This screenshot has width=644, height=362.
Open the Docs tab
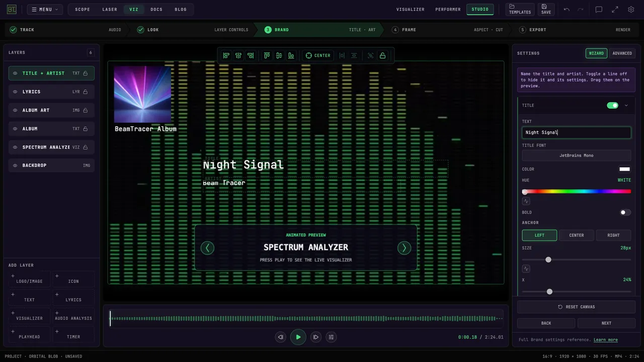tap(156, 10)
